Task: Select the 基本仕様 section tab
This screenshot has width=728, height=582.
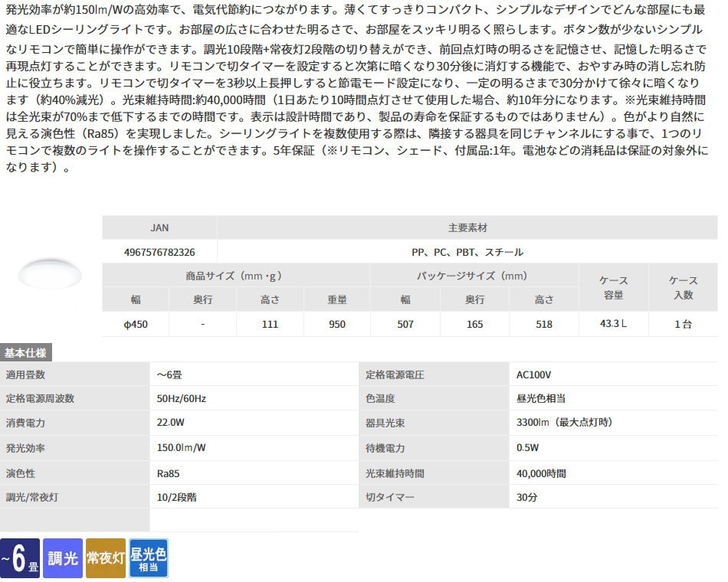Action: click(26, 353)
